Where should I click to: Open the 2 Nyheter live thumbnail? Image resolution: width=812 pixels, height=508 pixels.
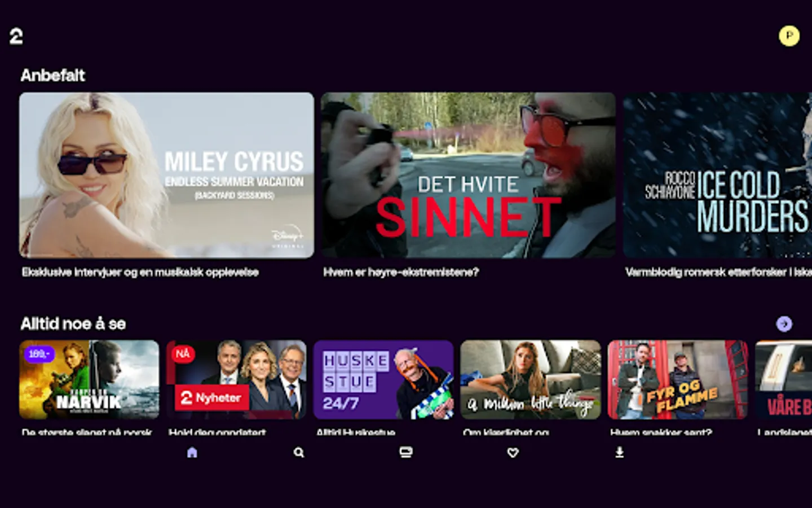click(236, 379)
